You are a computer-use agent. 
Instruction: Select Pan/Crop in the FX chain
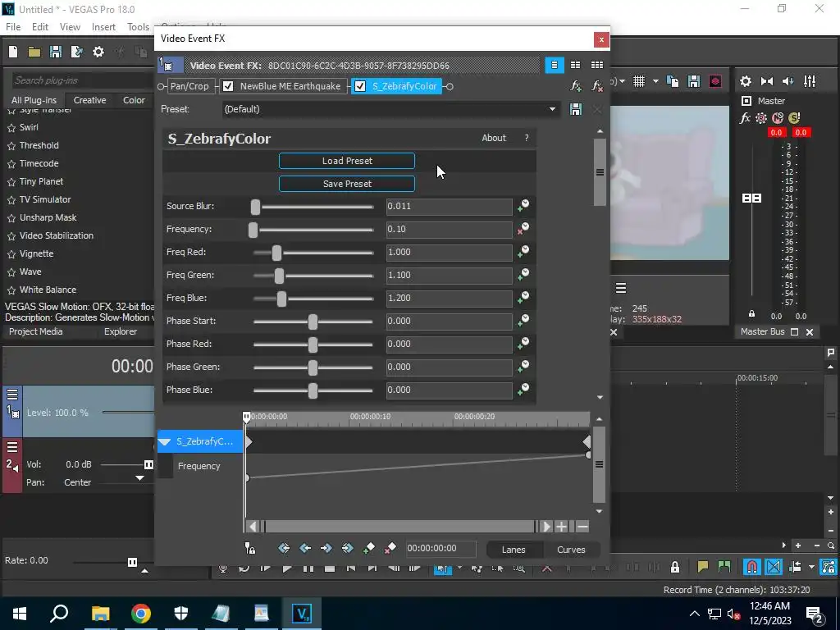[189, 86]
